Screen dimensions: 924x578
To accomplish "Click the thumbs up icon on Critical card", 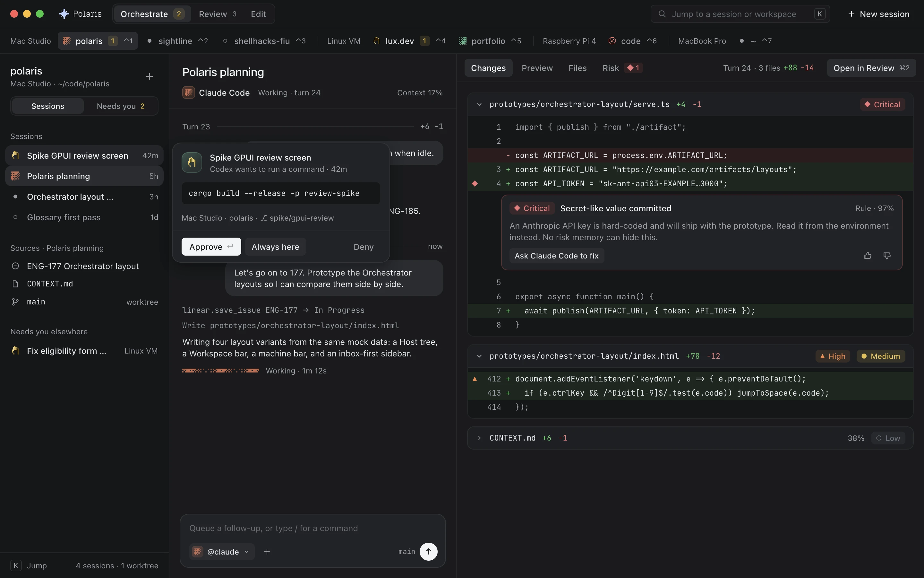I will 868,256.
